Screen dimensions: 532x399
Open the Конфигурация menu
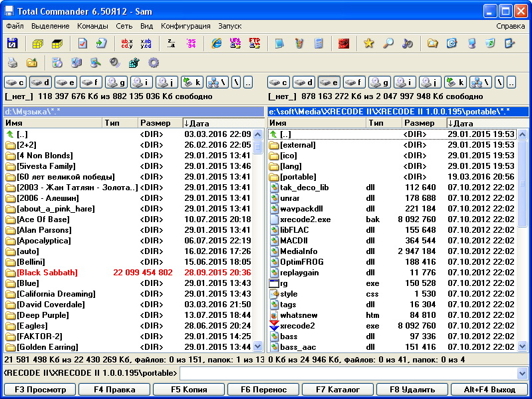point(186,26)
